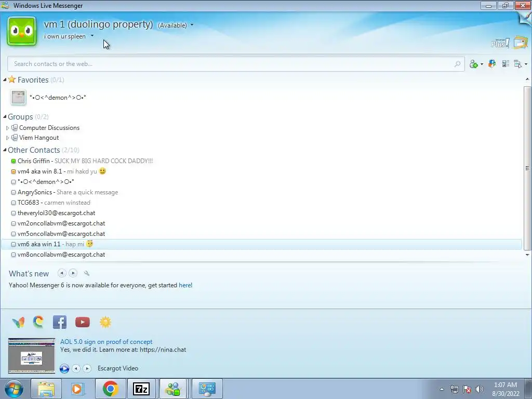This screenshot has height=399, width=532.
Task: Select vm8oncollabvm@escargot.chat contact
Action: point(261,255)
